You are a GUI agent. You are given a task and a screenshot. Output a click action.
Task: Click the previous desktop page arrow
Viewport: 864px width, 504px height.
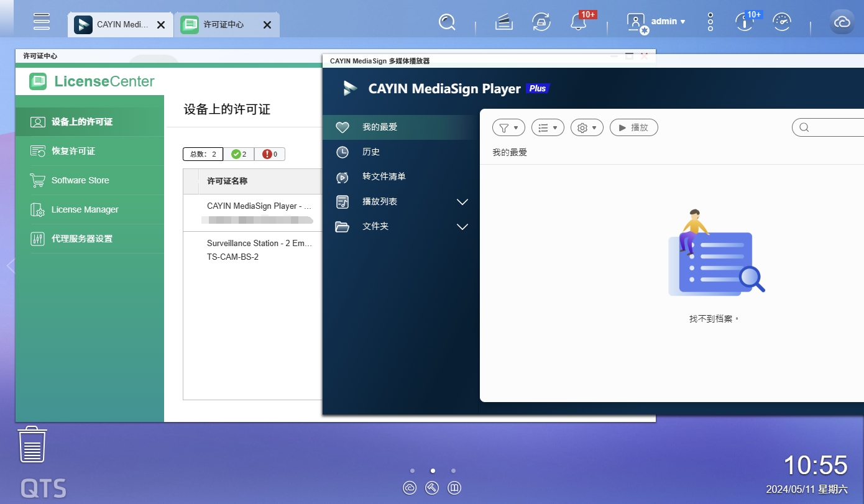[x=9, y=266]
